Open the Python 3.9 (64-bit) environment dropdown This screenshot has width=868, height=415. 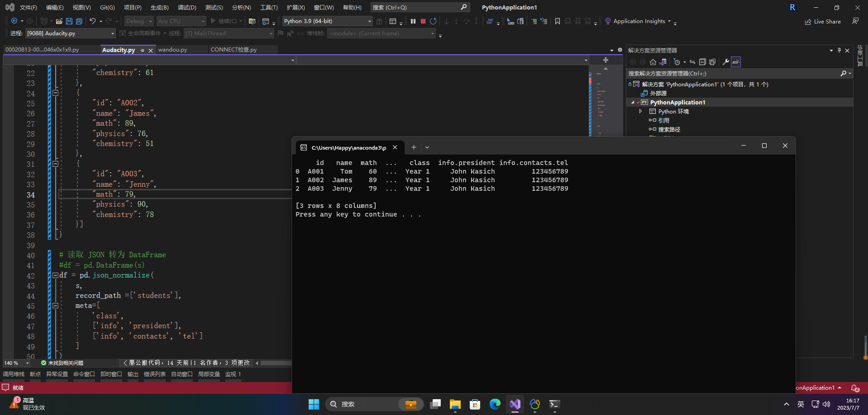[x=369, y=21]
